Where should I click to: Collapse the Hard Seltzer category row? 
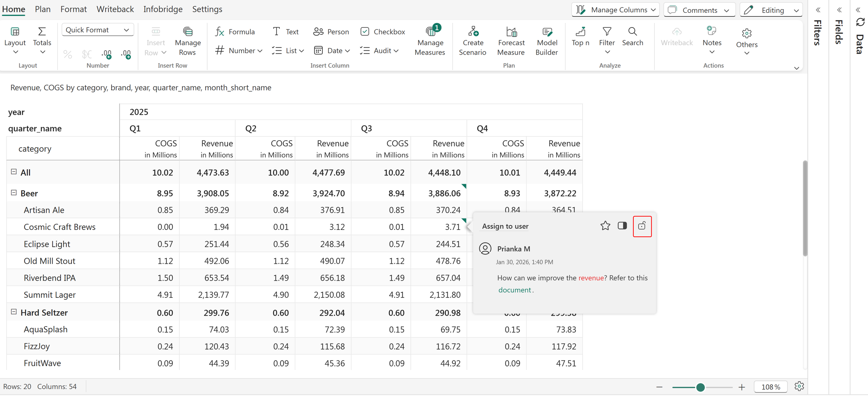tap(14, 312)
